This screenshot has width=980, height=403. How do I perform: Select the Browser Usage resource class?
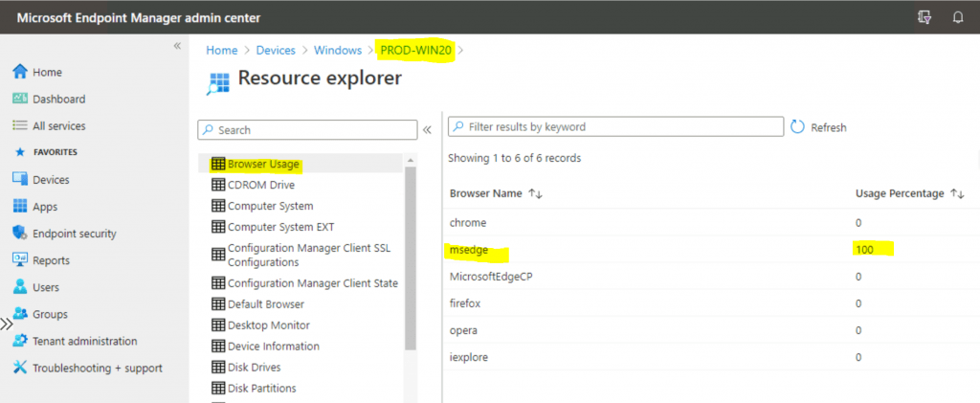(263, 165)
